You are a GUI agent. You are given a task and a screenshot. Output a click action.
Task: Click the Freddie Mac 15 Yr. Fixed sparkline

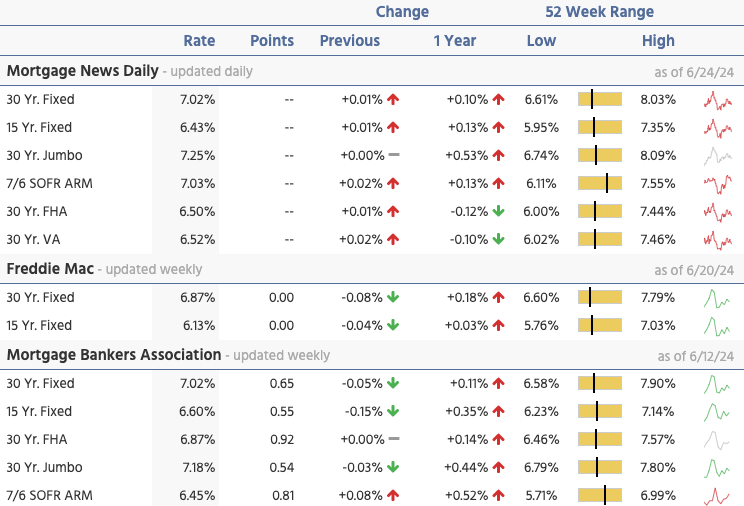click(x=718, y=326)
